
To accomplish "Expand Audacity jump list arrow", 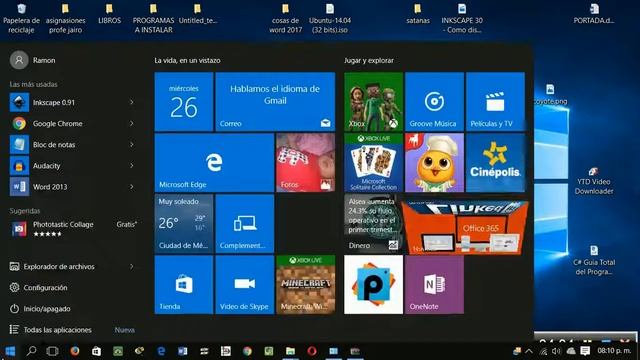I will (132, 166).
